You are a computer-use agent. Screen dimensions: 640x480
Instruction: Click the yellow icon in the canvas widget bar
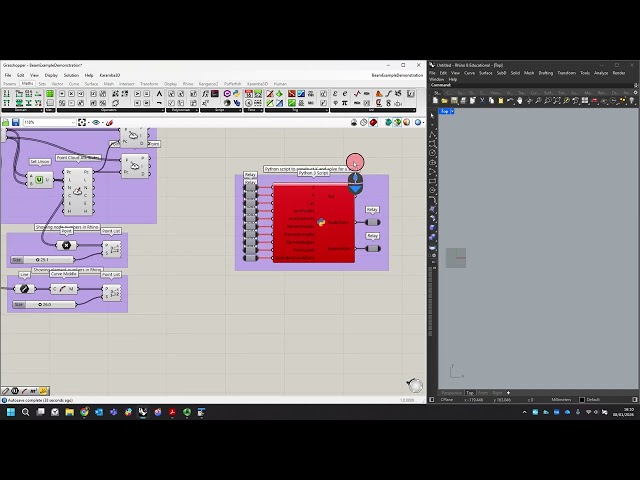point(44,391)
